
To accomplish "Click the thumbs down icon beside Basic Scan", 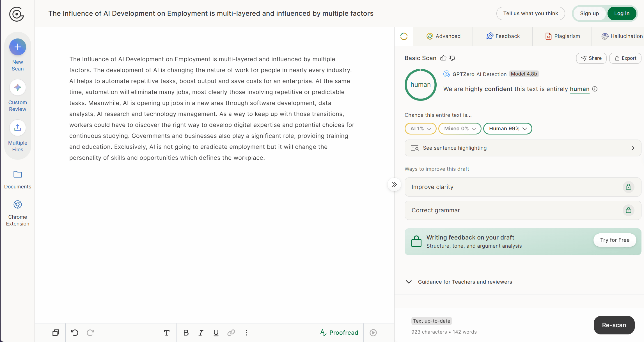I will [x=452, y=58].
